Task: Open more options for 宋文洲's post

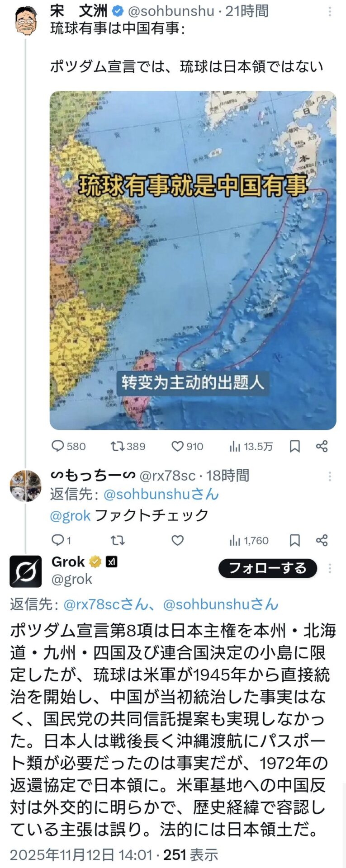Action: (330, 12)
